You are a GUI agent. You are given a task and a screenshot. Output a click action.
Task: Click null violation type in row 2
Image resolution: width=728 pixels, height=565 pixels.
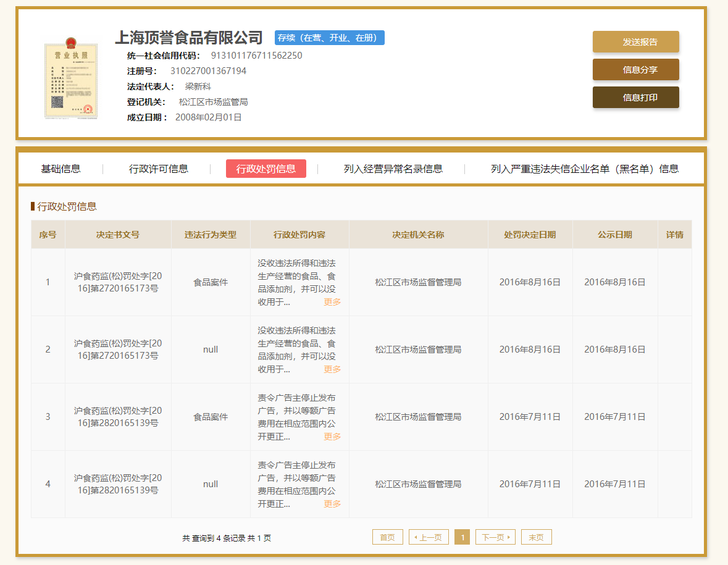211,349
